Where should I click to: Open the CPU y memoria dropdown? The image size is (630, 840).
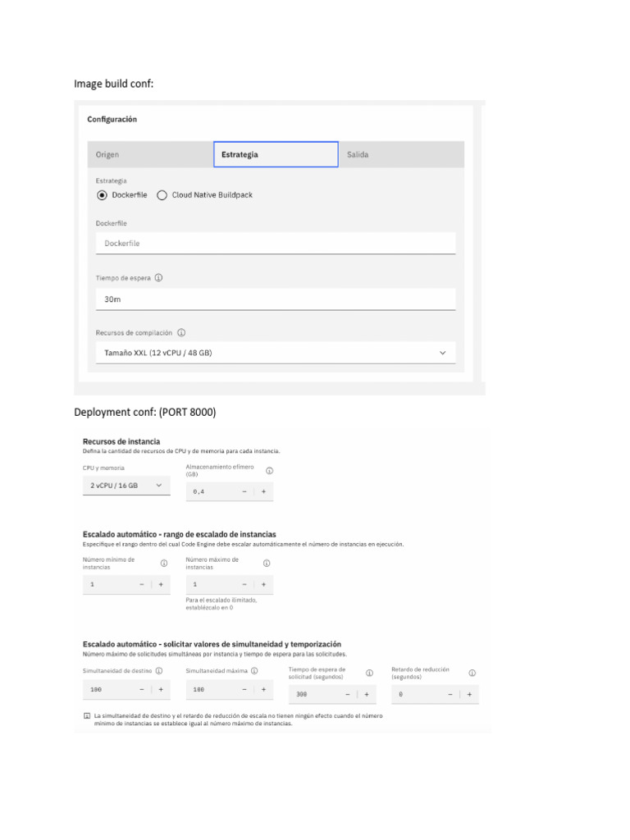126,486
